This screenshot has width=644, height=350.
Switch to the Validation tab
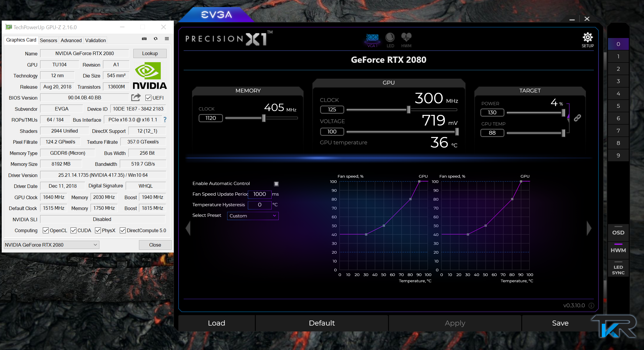point(95,40)
